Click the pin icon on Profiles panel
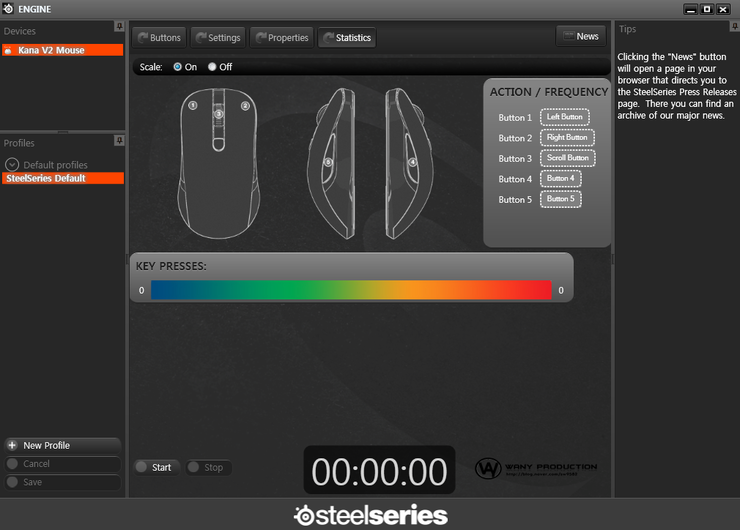Screen dimensions: 740x530 point(119,141)
